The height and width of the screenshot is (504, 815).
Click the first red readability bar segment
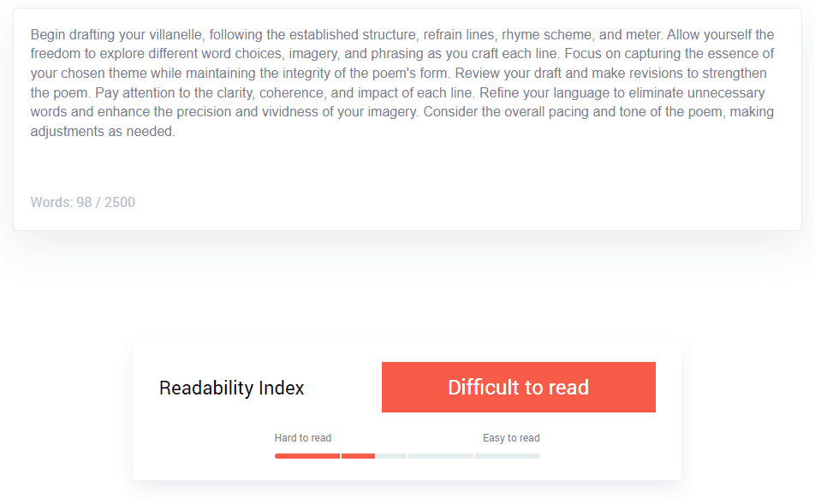(306, 456)
